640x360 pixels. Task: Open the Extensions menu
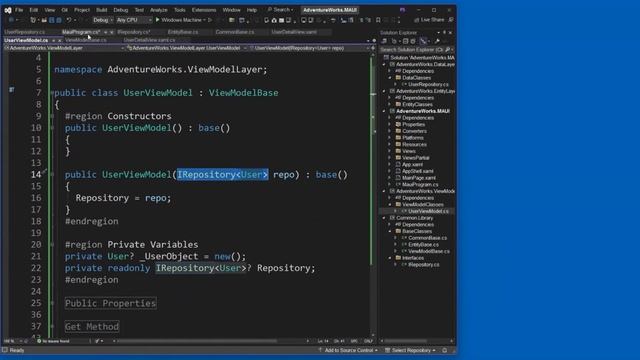click(204, 10)
